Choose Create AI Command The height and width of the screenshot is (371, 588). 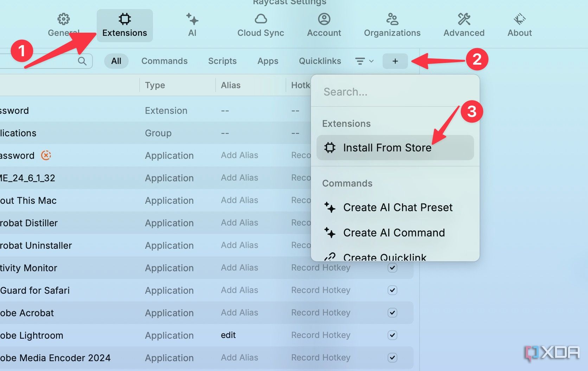(395, 233)
